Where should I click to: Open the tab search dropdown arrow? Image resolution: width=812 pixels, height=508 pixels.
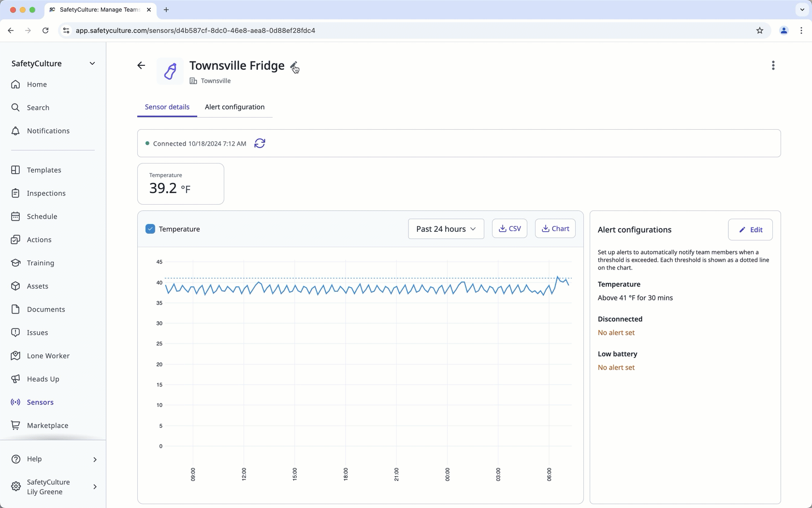[802, 10]
